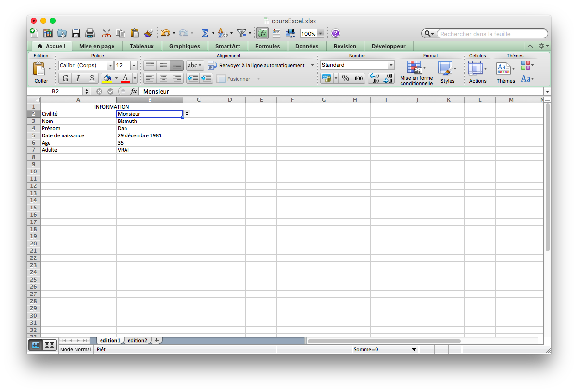Open the Calibri font dropdown
Viewport: 578px width, 392px height.
pos(110,65)
